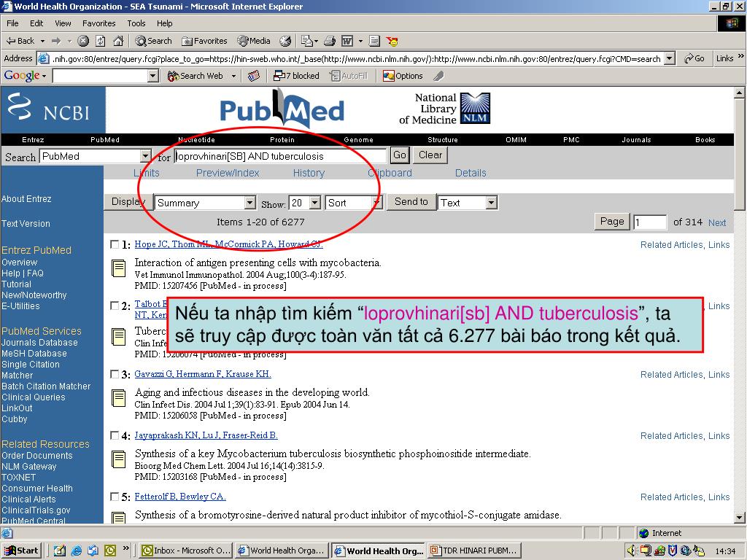This screenshot has width=747, height=560.
Task: Open MeSH Database sidebar link
Action: [x=34, y=354]
